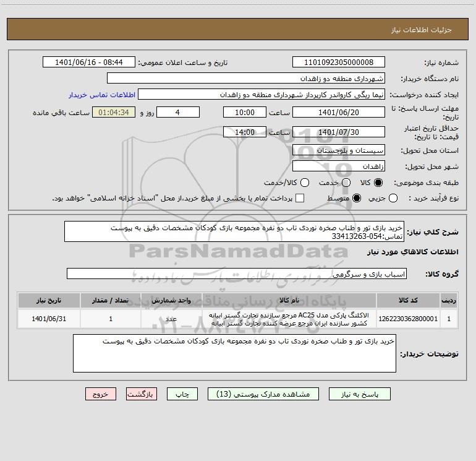The height and width of the screenshot is (461, 476).
Task: Toggle the اسناد خزانه اسلامی payment checkbox
Action: [300, 198]
